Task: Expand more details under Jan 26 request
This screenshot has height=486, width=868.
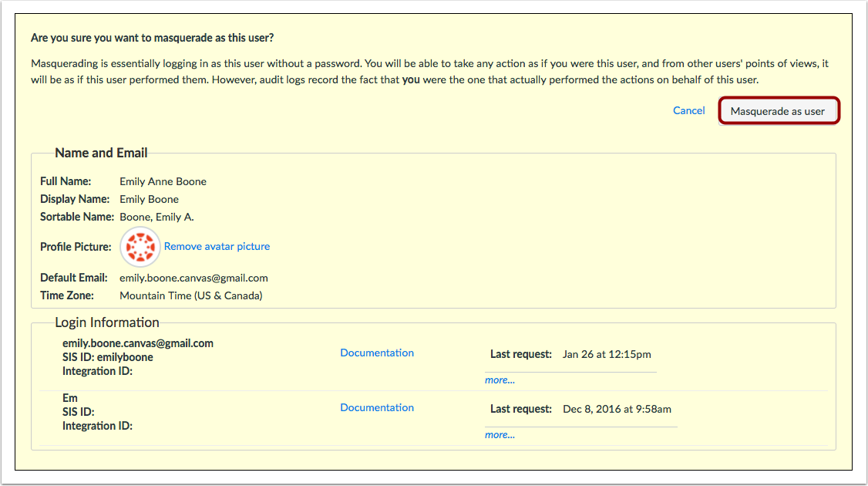Action: tap(500, 380)
